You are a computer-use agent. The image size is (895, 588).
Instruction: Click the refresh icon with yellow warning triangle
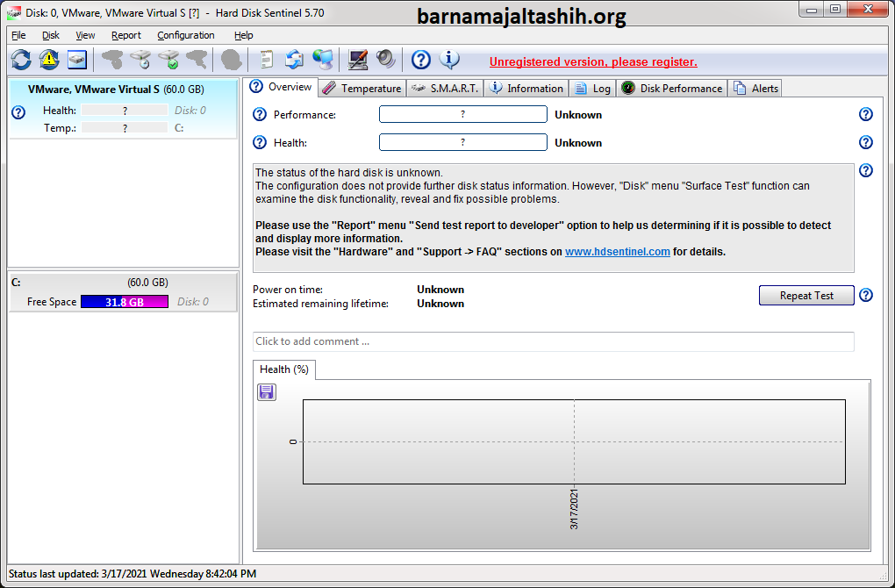49,60
